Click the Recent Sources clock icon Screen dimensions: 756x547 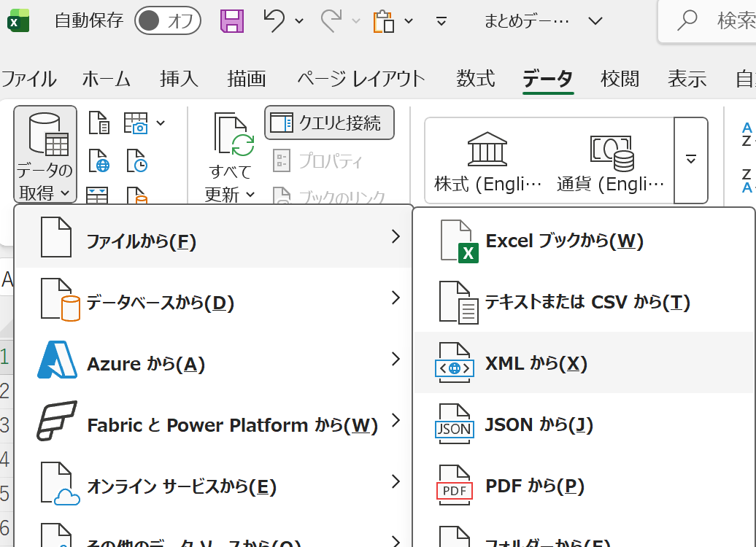pyautogui.click(x=136, y=160)
